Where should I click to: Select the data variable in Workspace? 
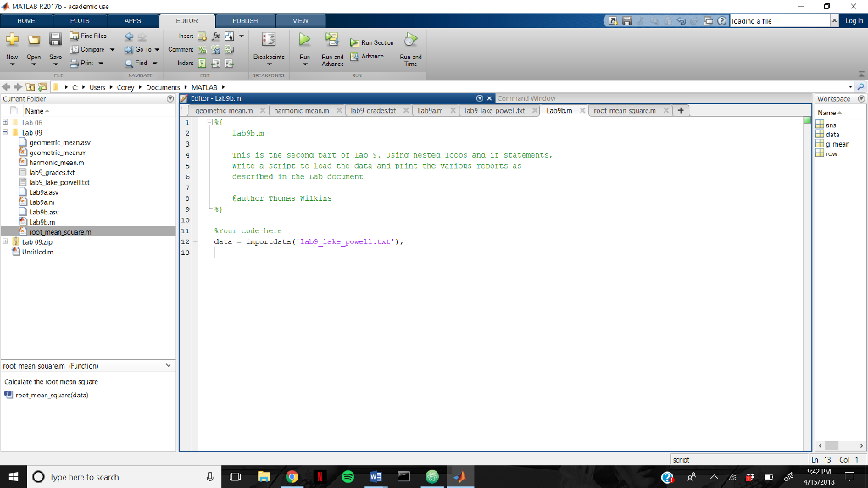pos(832,135)
